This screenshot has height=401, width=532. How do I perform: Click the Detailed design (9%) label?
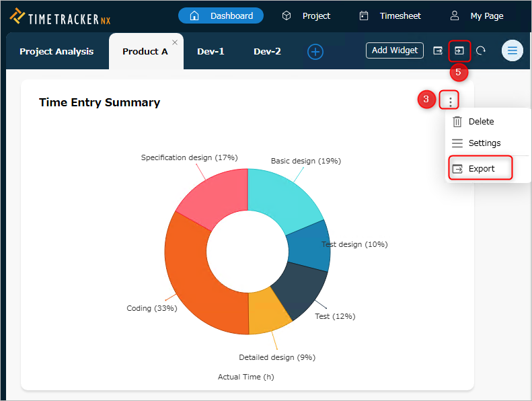(x=277, y=357)
